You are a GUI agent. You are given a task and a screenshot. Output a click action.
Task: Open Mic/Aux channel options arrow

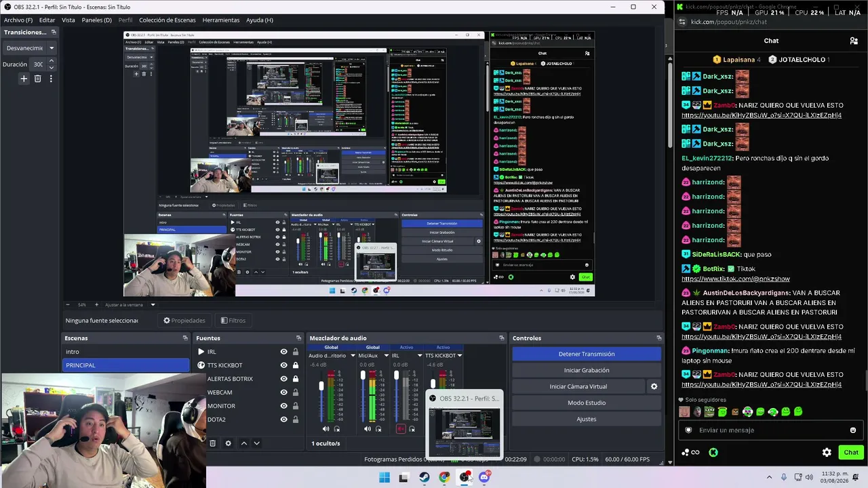tap(387, 356)
